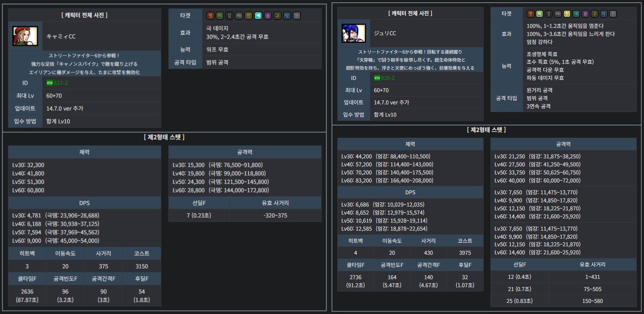Click the teal 에 target icon in ジュリCC panel

576,14
